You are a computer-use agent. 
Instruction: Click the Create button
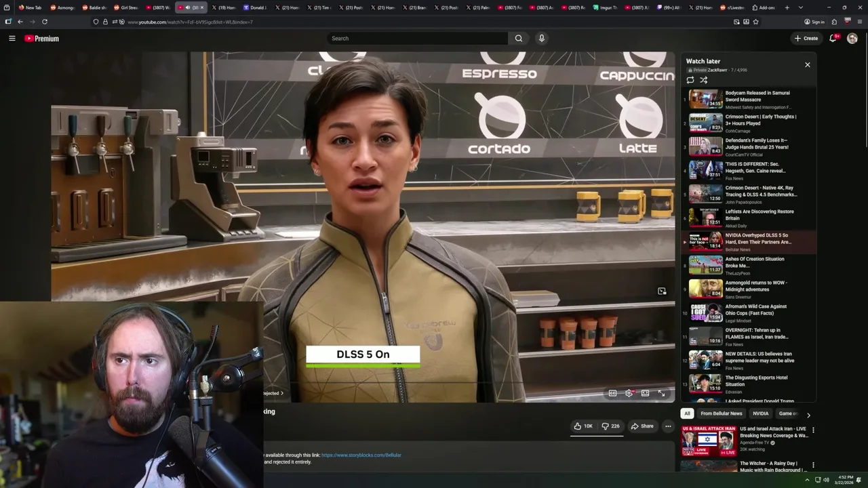[806, 39]
